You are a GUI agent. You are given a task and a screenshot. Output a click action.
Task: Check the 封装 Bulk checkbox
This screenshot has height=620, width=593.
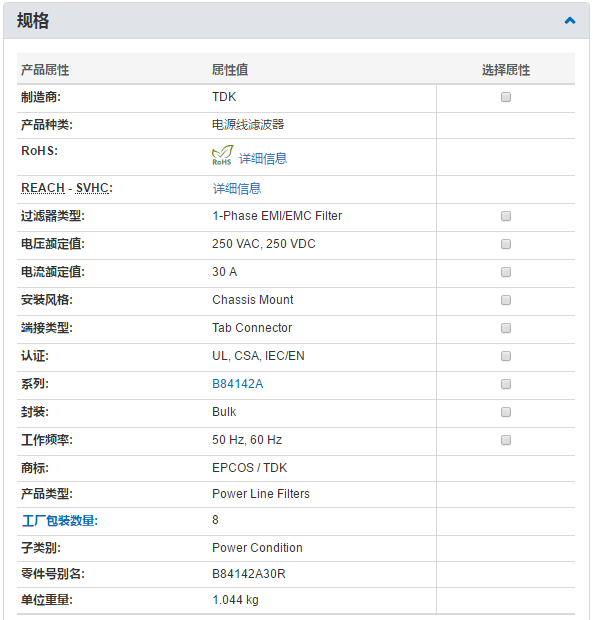(506, 412)
